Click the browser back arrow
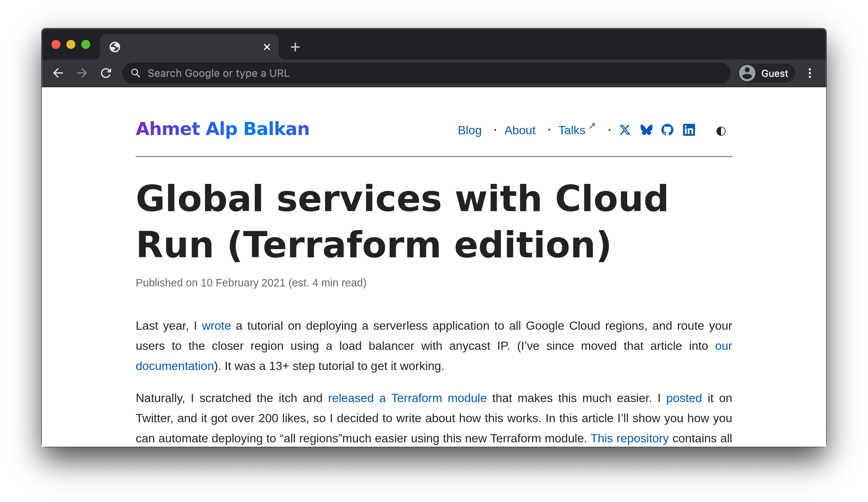This screenshot has height=502, width=868. pyautogui.click(x=58, y=73)
